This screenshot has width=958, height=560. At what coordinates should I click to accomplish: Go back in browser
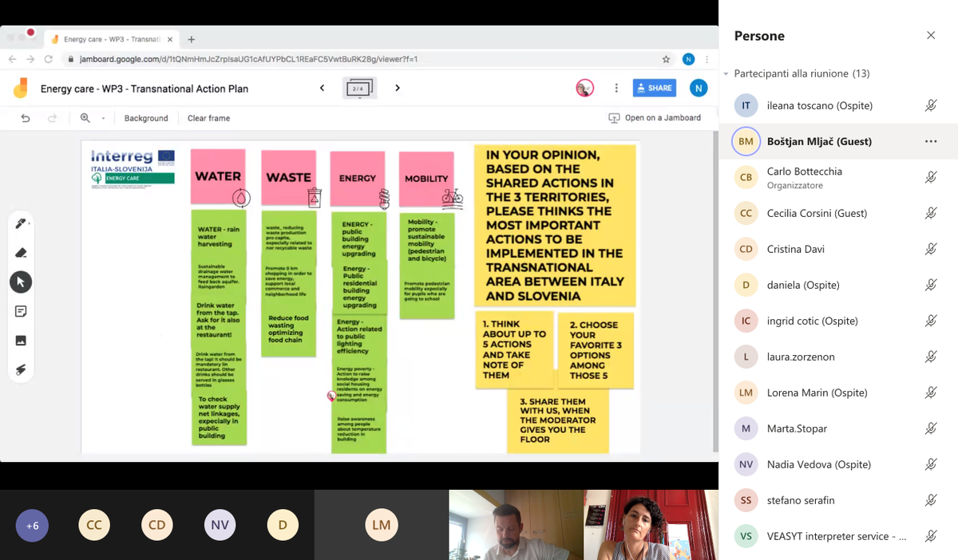[11, 59]
